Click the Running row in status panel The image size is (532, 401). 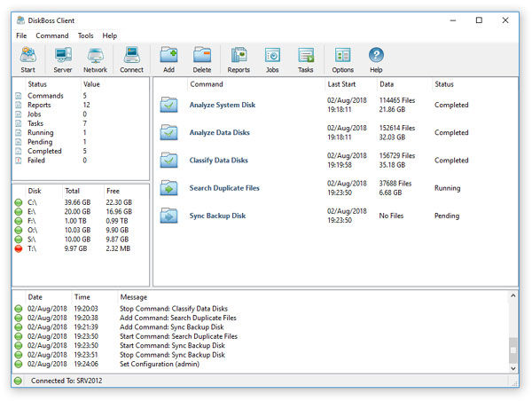pos(81,132)
